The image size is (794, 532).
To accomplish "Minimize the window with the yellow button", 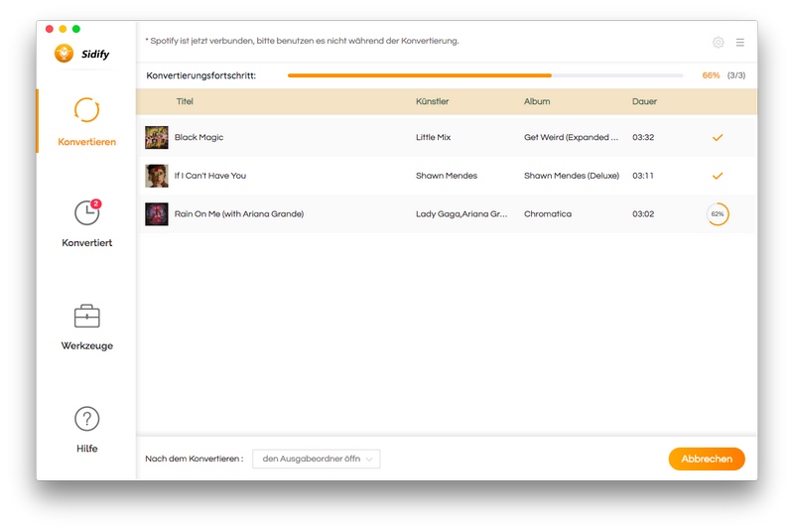I will click(63, 29).
